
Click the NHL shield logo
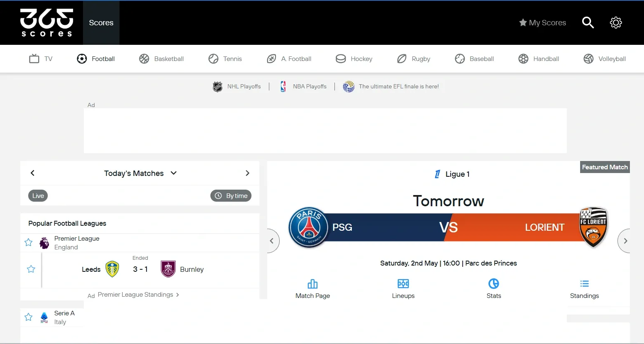tap(217, 86)
